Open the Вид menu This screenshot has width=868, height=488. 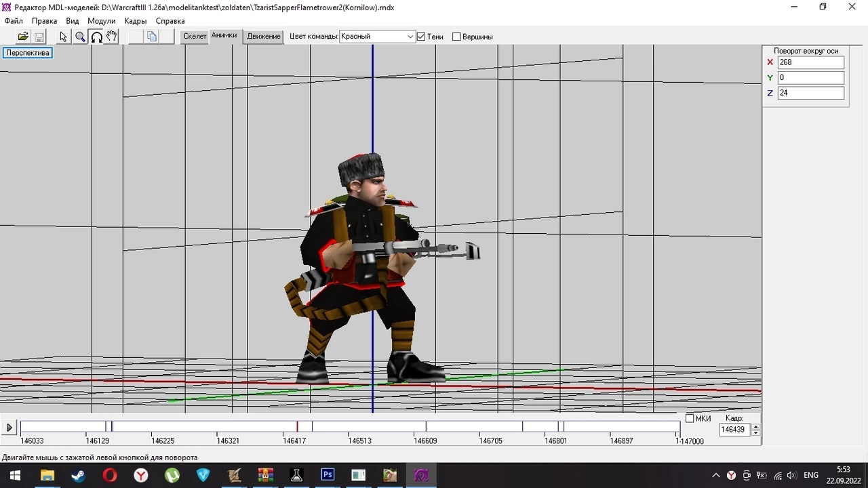point(73,21)
